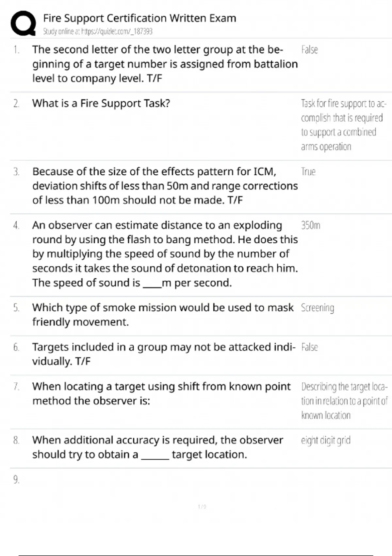Image resolution: width=392 pixels, height=556 pixels.
Task: Click the number 9 list marker
Action: pyautogui.click(x=16, y=480)
